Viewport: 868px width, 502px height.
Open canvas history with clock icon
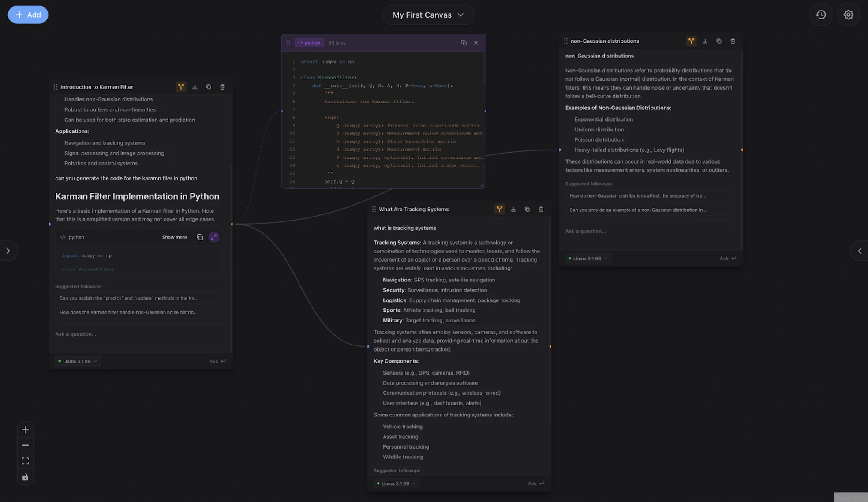[x=820, y=15]
